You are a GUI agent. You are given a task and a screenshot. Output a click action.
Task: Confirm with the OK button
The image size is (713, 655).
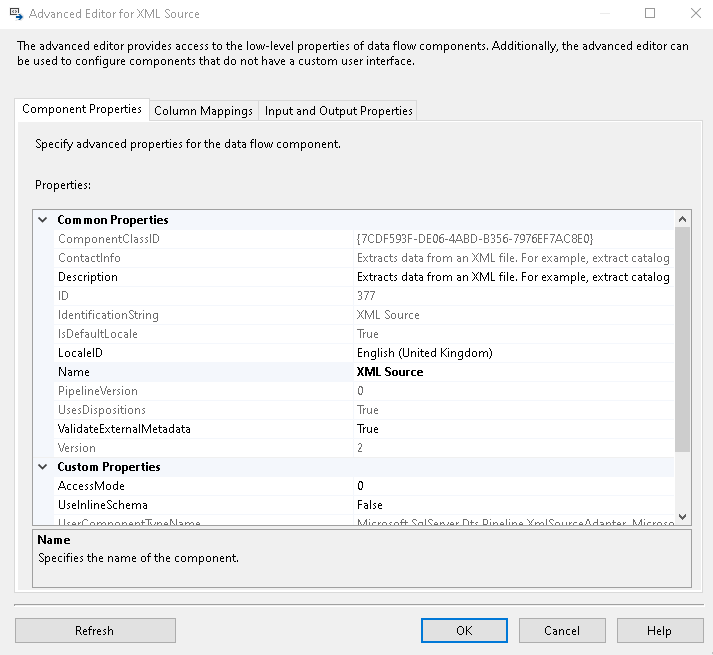click(x=464, y=631)
